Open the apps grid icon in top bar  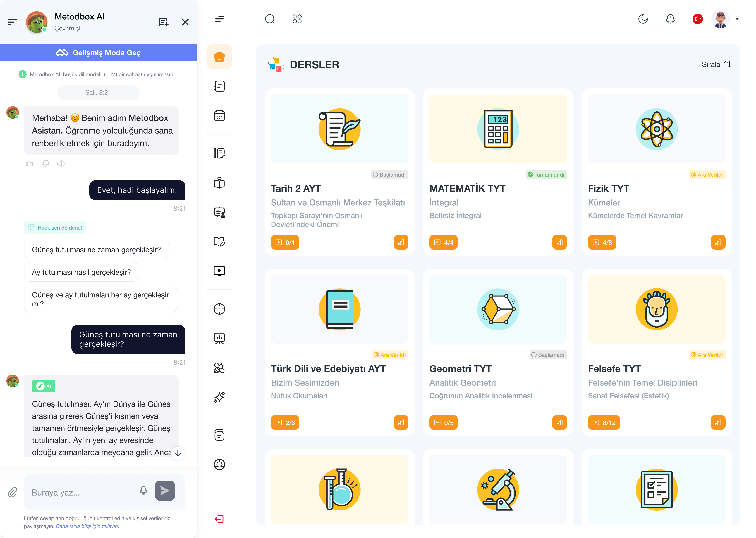[x=297, y=19]
